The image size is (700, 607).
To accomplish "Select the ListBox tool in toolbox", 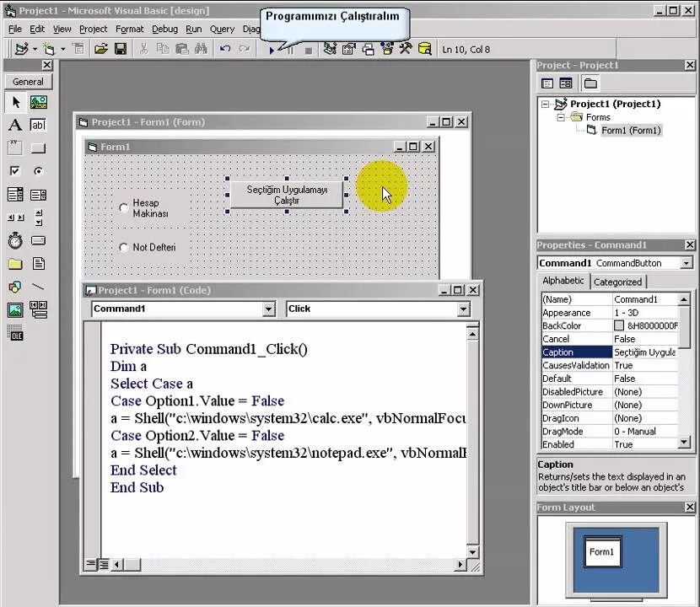I will pos(39,195).
